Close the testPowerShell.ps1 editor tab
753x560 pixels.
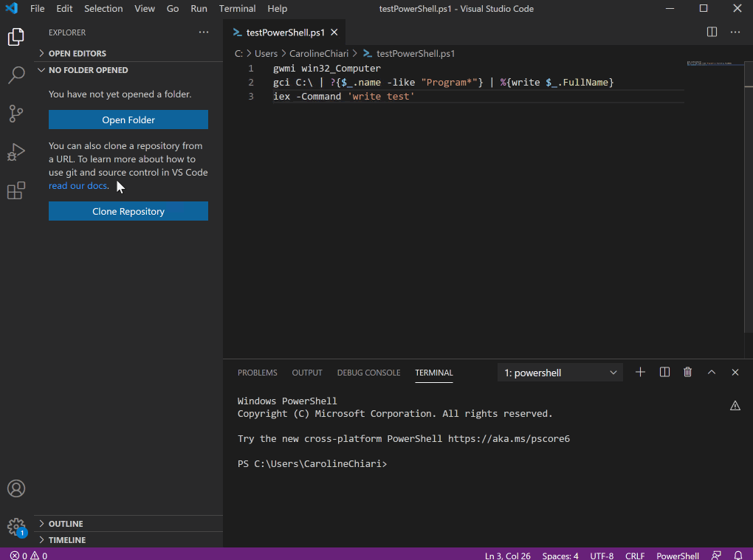tap(334, 32)
